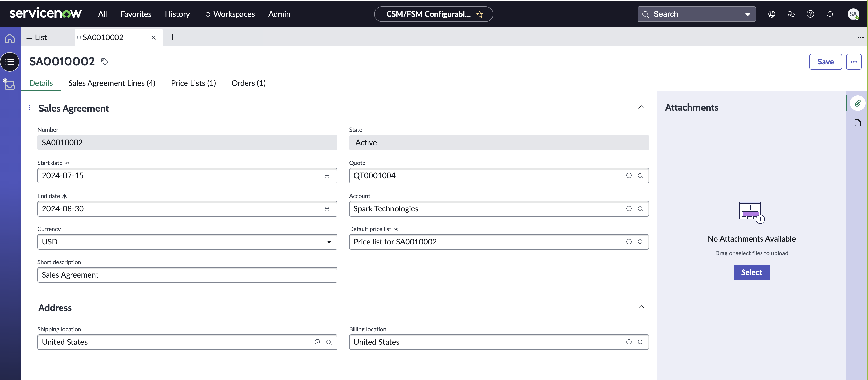Open the Home icon in sidebar
This screenshot has height=380, width=868.
tap(10, 38)
